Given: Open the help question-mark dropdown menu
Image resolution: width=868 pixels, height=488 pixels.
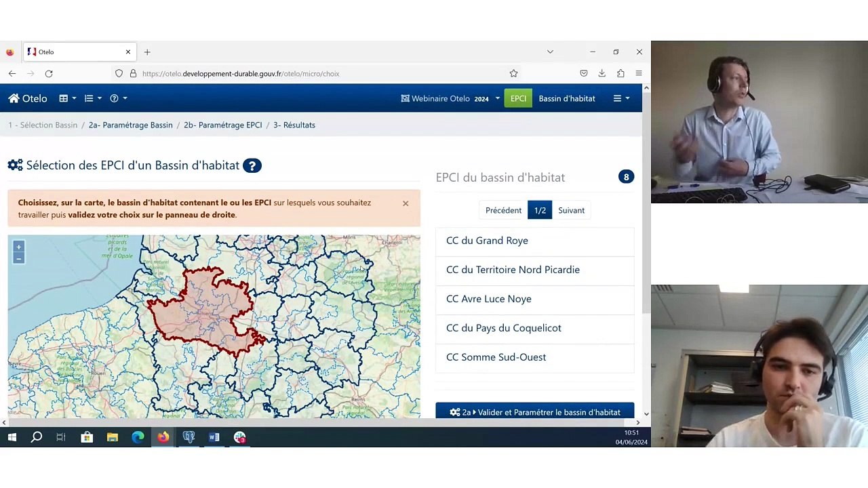Looking at the screenshot, I should (118, 98).
